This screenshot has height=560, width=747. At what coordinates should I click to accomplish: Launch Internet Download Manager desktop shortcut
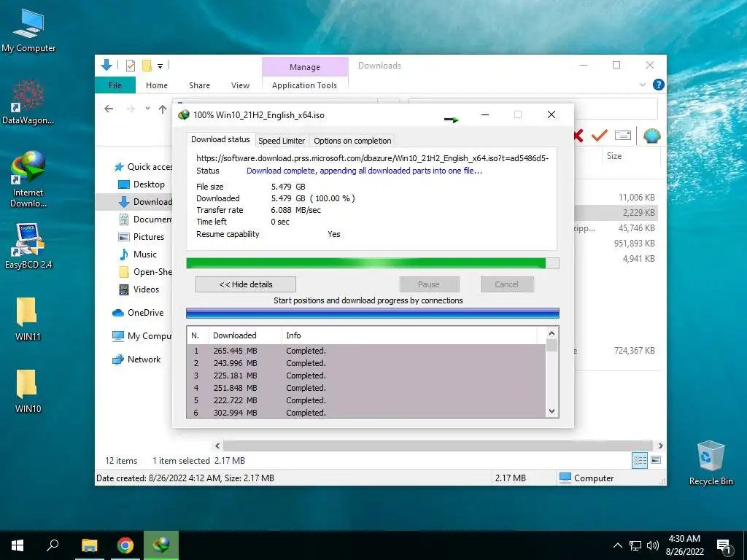[28, 179]
